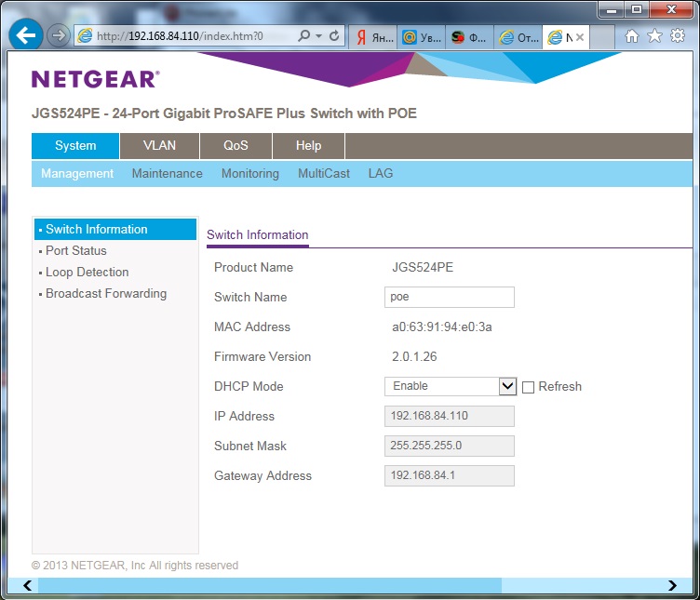The height and width of the screenshot is (600, 700).
Task: Select the System main tab
Action: tap(75, 145)
